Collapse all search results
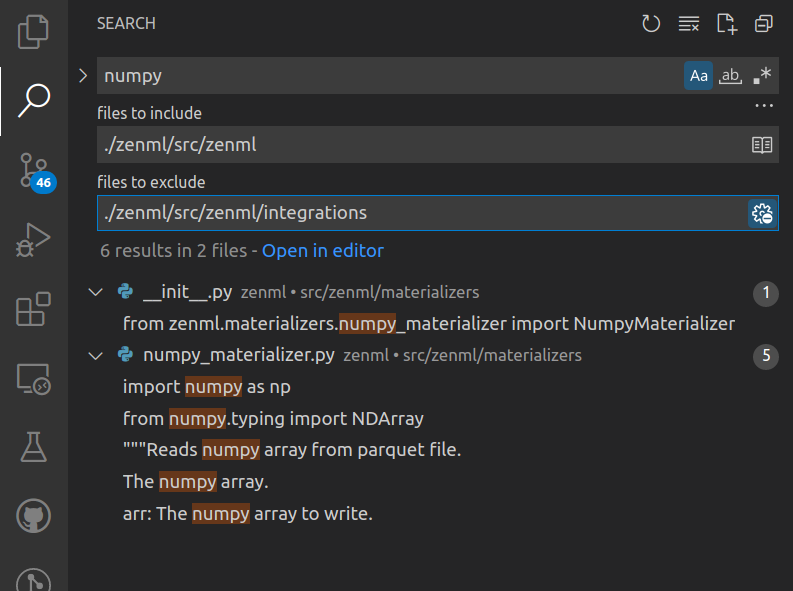The image size is (793, 591). [764, 23]
